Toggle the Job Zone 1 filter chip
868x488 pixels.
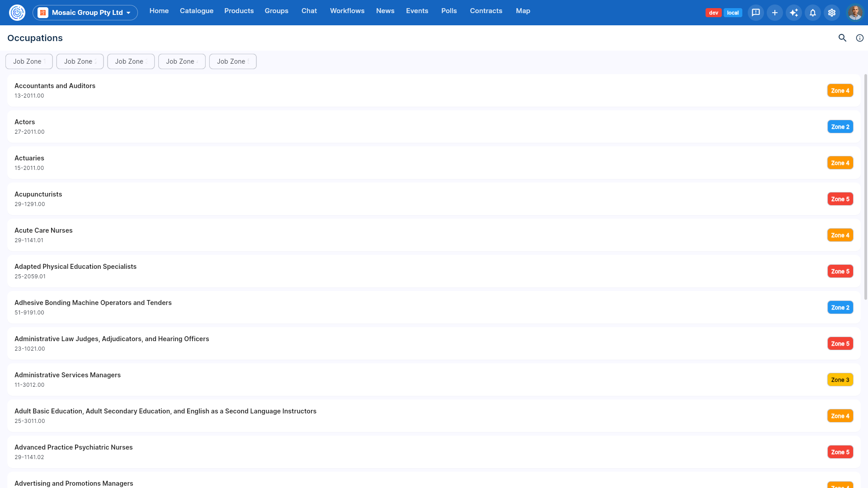(x=29, y=61)
